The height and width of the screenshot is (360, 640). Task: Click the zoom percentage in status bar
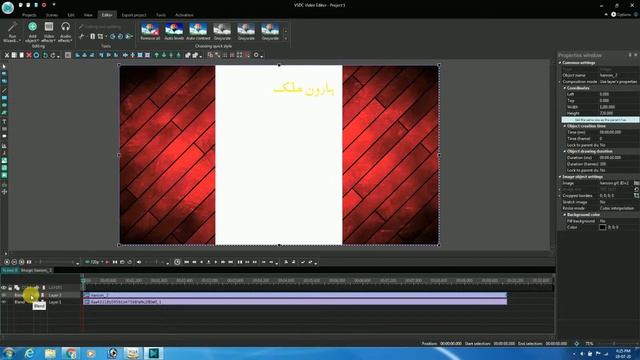pos(589,344)
